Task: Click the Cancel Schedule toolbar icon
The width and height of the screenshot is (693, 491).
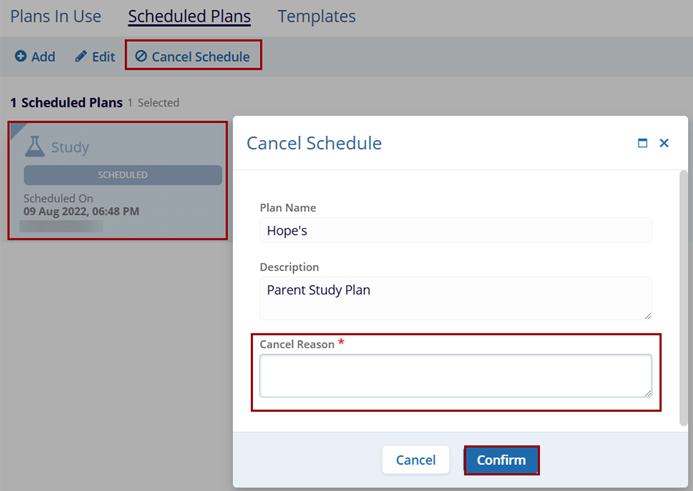Action: [x=141, y=57]
